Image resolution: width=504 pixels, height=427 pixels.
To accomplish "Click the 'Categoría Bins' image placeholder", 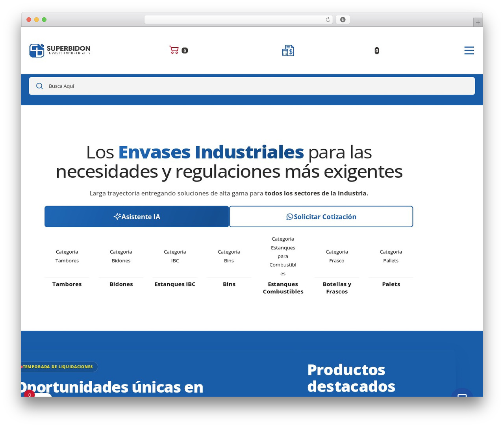I will tap(229, 256).
